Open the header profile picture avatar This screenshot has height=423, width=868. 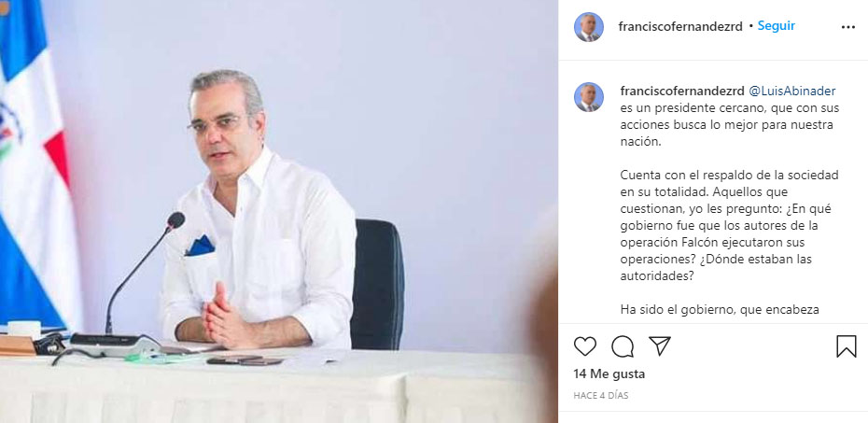tap(588, 26)
